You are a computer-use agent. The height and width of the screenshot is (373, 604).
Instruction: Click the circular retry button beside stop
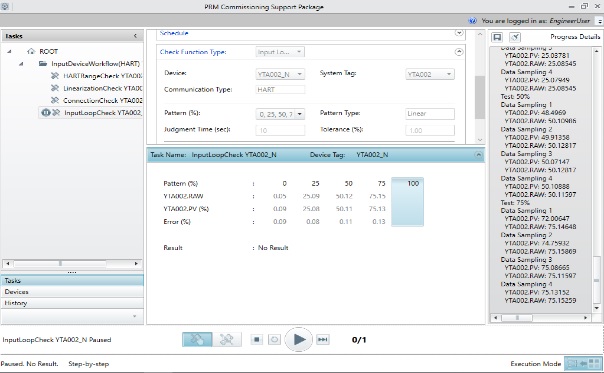click(x=274, y=339)
